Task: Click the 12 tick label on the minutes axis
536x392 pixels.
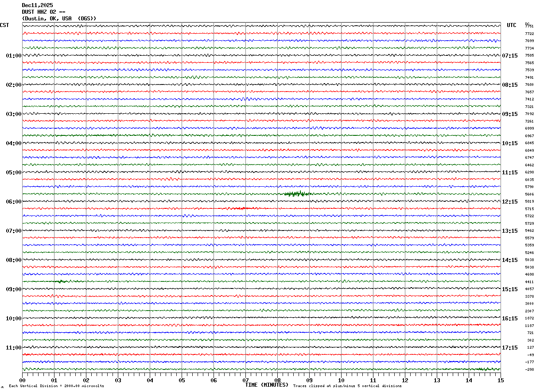Action: [x=405, y=380]
